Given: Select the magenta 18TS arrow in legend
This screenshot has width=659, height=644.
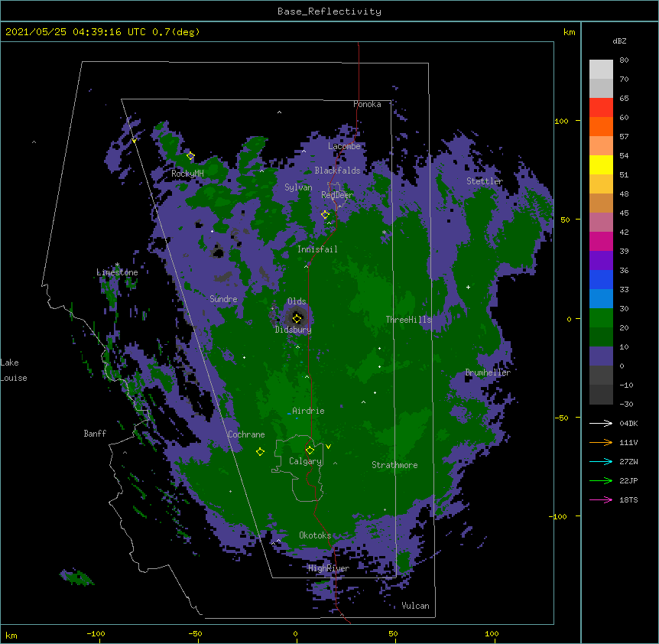Looking at the screenshot, I should click(601, 499).
